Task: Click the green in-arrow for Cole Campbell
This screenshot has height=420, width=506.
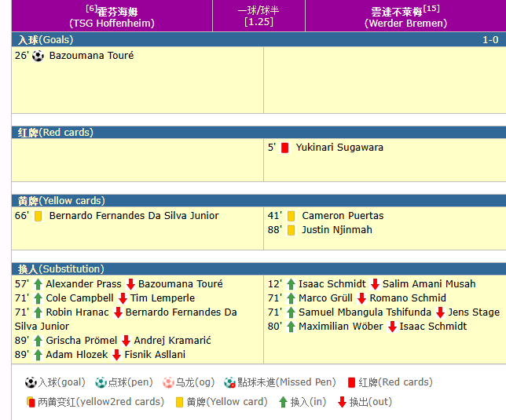Action: tap(38, 298)
